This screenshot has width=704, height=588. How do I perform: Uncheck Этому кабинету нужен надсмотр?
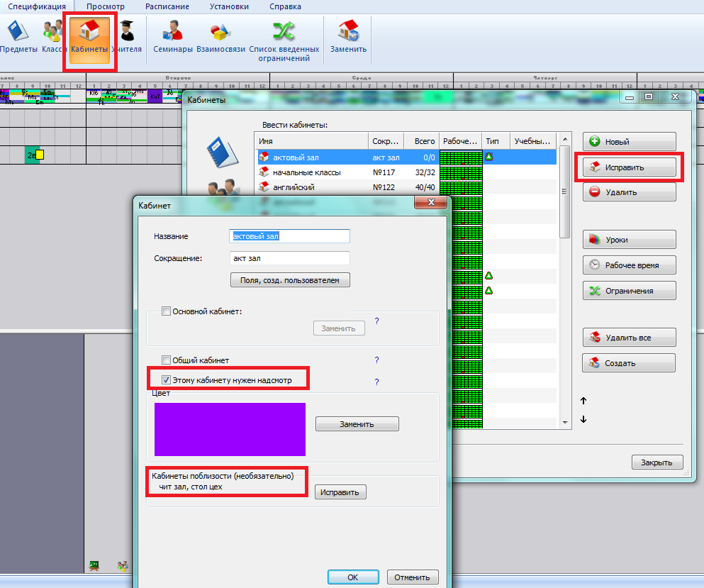click(x=167, y=380)
